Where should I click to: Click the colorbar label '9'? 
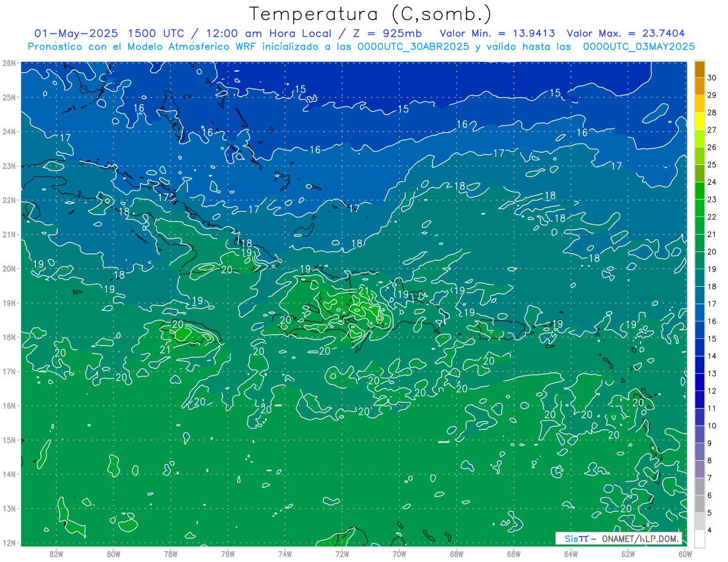(710, 443)
